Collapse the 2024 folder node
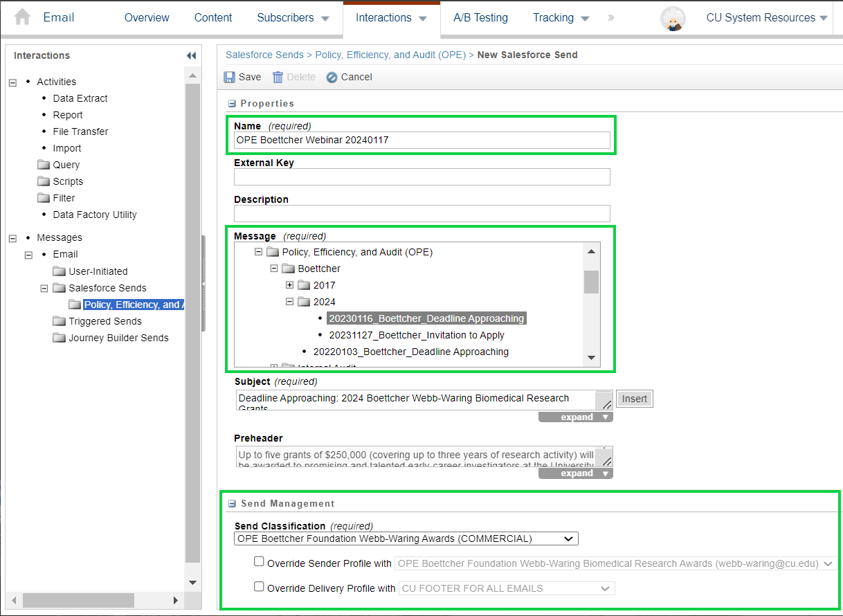Viewport: 843px width, 616px height. coord(290,302)
